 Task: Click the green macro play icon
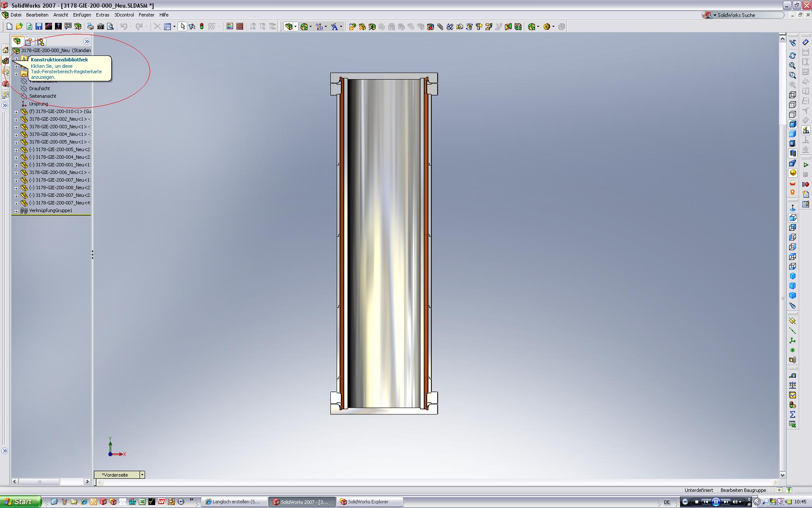coord(805,165)
